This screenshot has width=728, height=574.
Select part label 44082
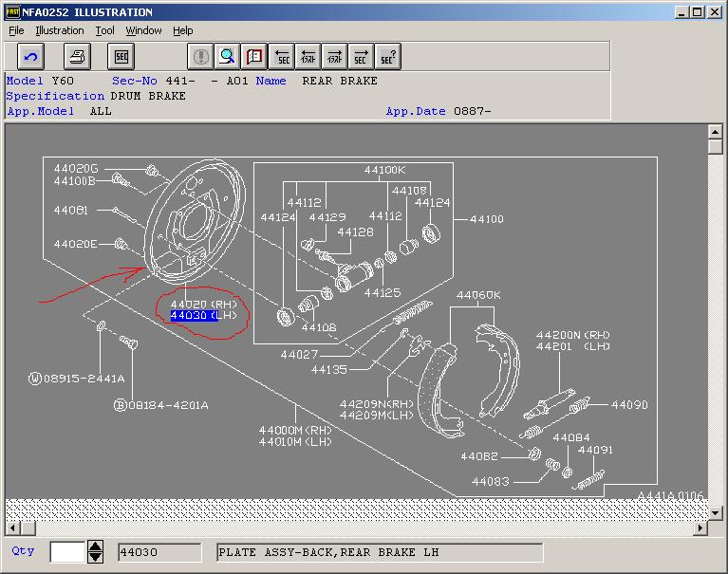point(479,456)
